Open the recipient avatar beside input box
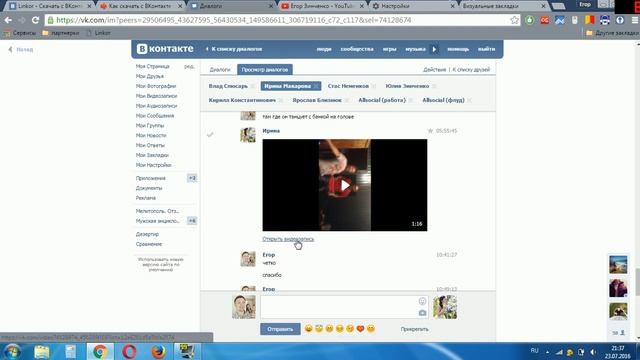Viewport: 640px width, 360px height. (445, 307)
